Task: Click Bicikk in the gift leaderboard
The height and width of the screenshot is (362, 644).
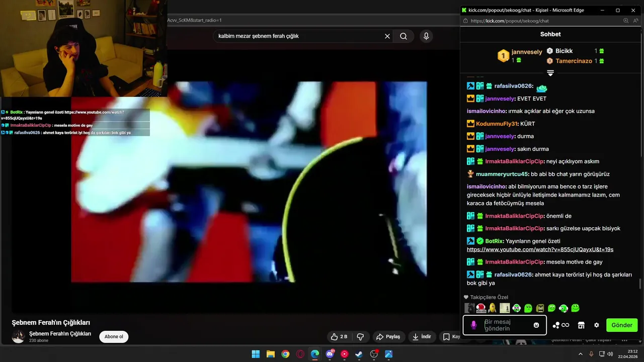Action: (564, 51)
